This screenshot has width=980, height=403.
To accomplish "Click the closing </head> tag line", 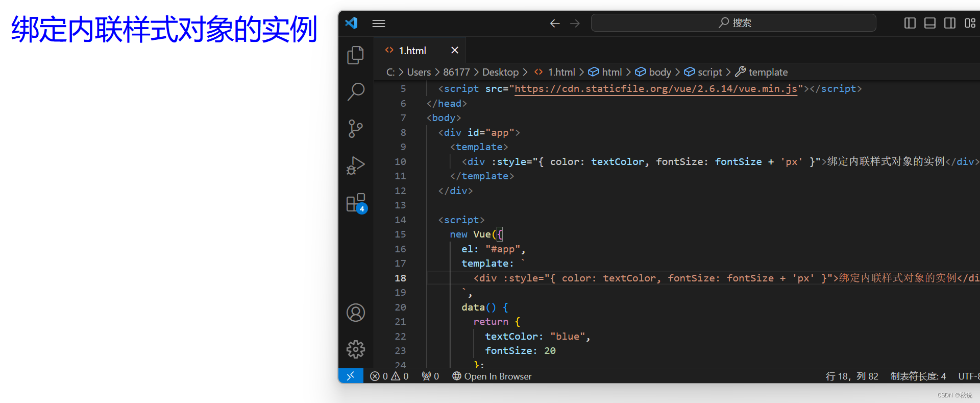I will click(x=447, y=104).
